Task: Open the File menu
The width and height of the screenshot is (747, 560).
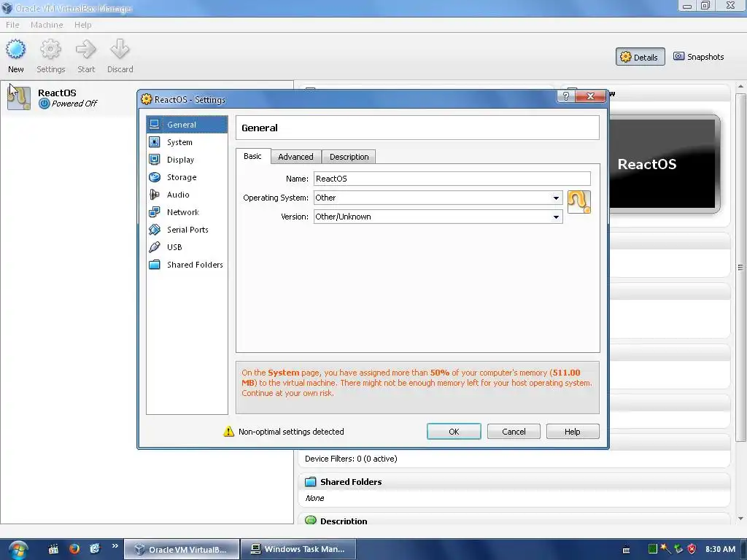Action: (12, 25)
